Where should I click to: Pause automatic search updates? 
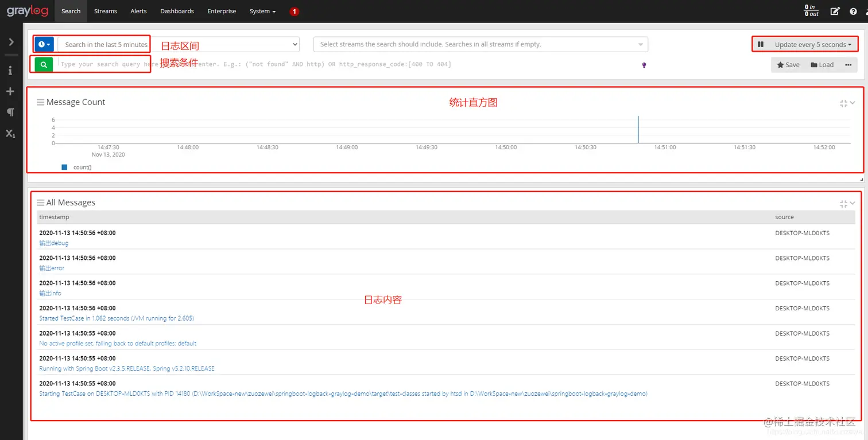click(x=761, y=44)
